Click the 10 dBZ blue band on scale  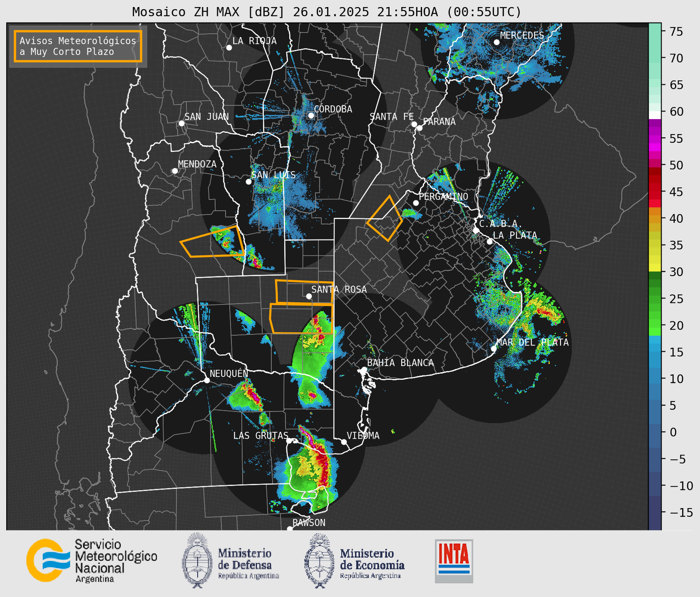(x=654, y=379)
